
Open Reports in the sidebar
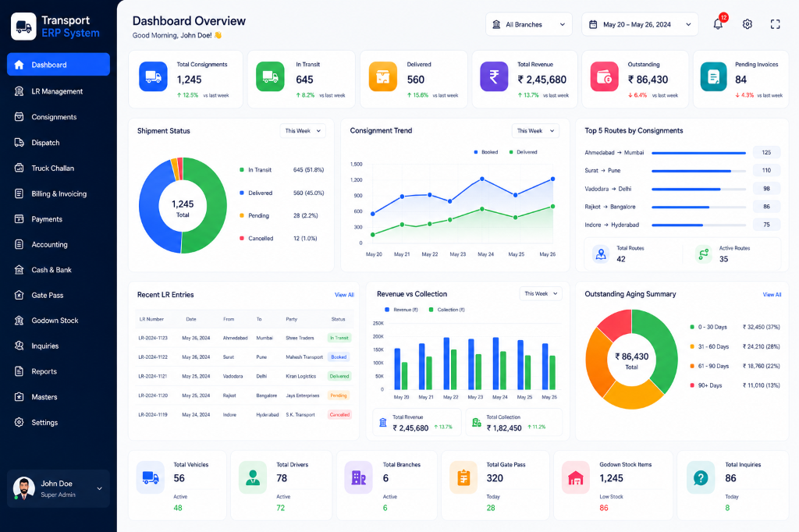[59, 371]
